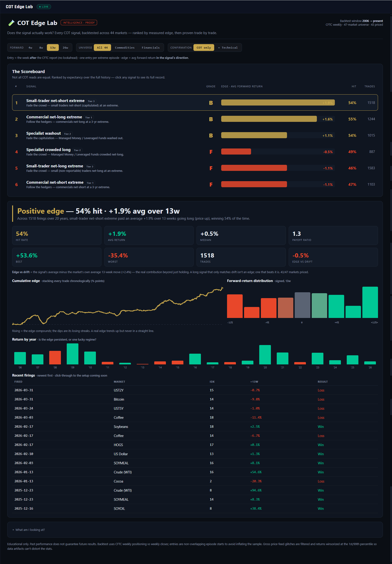
Task: Click the 55% hit rate value
Action: pos(352,119)
